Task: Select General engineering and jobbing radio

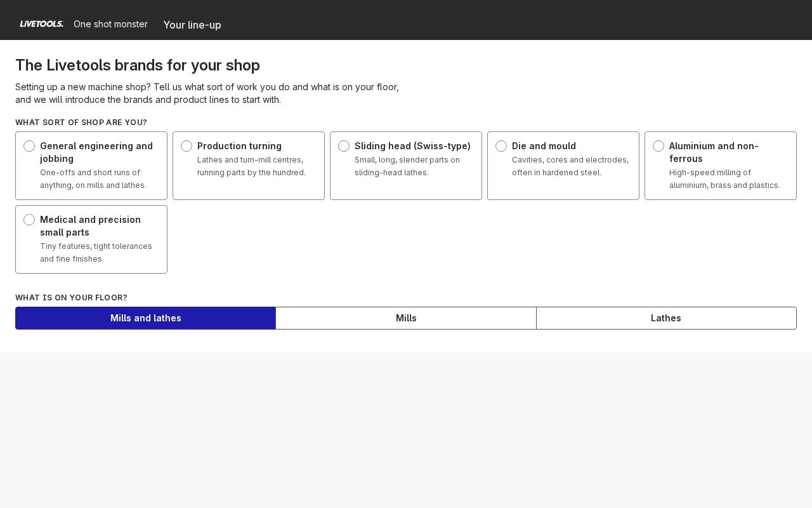Action: tap(29, 146)
